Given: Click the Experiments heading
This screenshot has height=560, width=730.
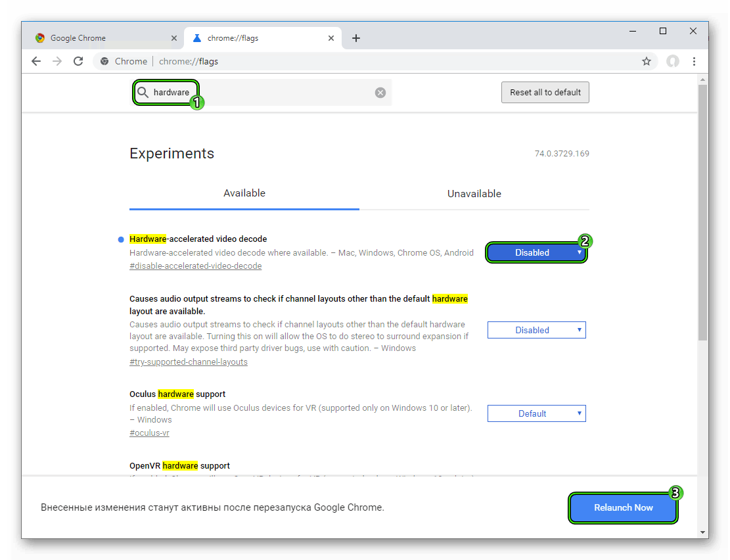Looking at the screenshot, I should pyautogui.click(x=171, y=153).
